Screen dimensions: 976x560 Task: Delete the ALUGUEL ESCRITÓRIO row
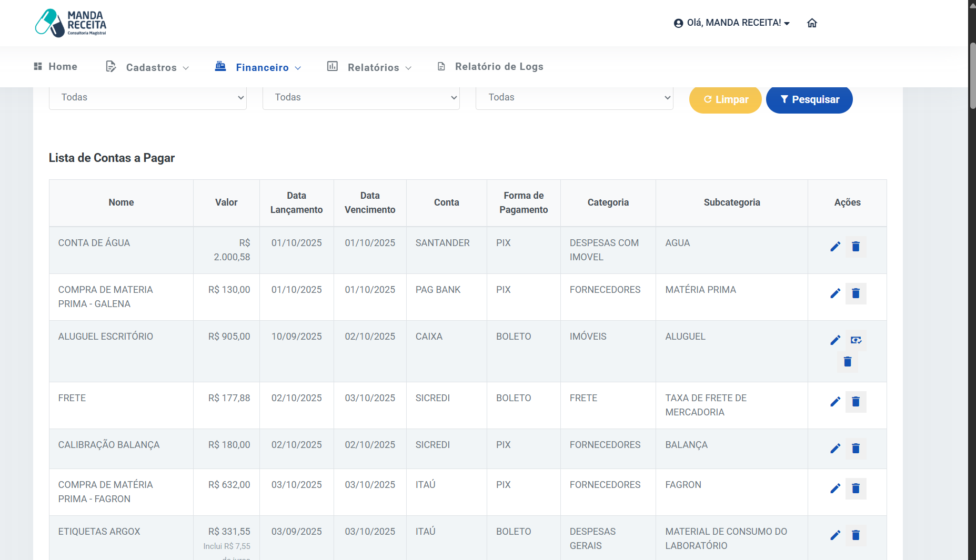pyautogui.click(x=847, y=362)
